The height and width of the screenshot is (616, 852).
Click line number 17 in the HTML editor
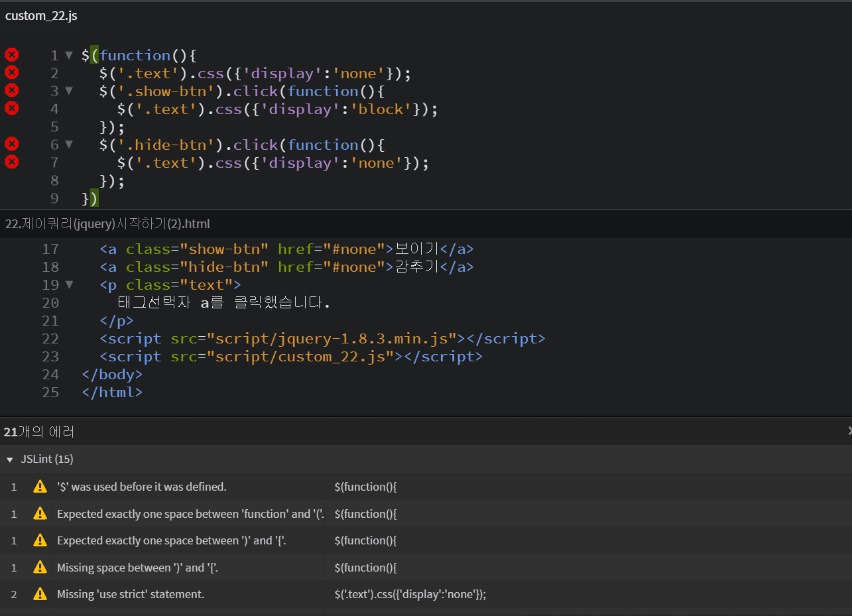point(50,249)
